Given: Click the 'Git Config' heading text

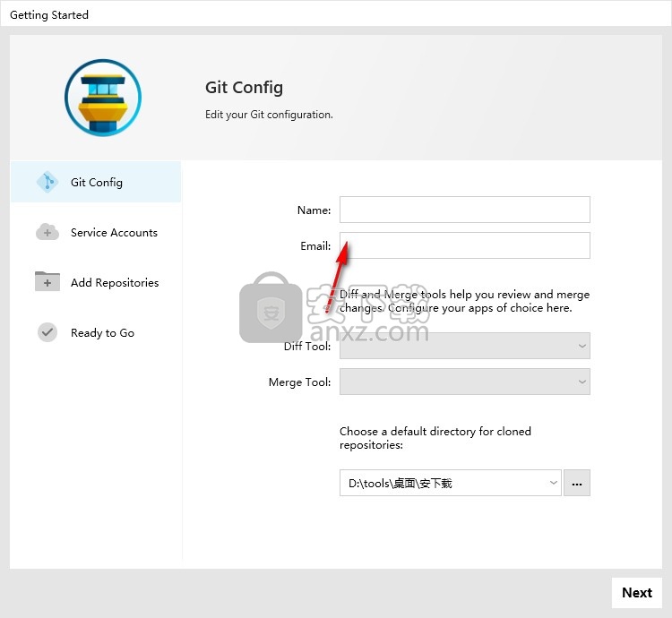Looking at the screenshot, I should coord(244,88).
